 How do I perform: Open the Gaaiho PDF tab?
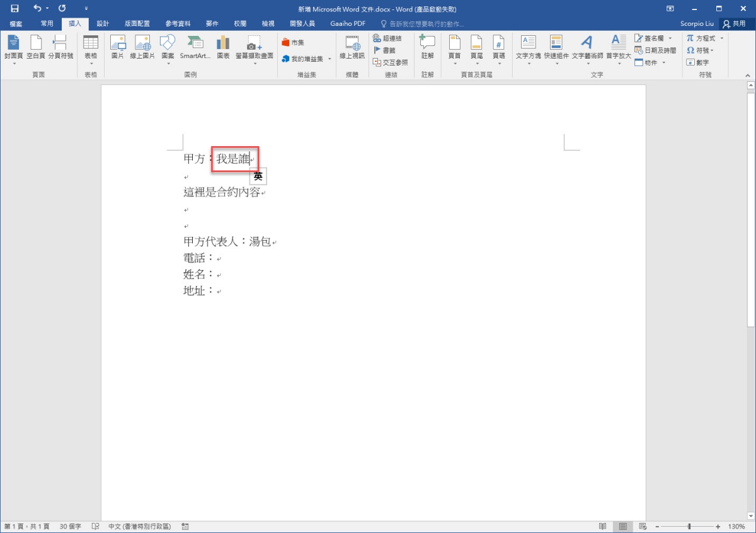pyautogui.click(x=348, y=23)
